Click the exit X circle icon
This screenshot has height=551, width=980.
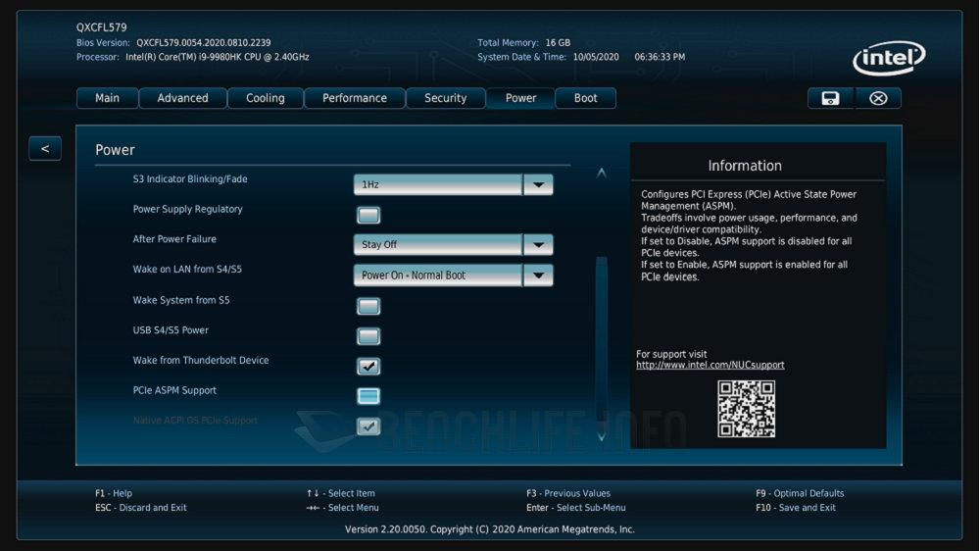878,98
